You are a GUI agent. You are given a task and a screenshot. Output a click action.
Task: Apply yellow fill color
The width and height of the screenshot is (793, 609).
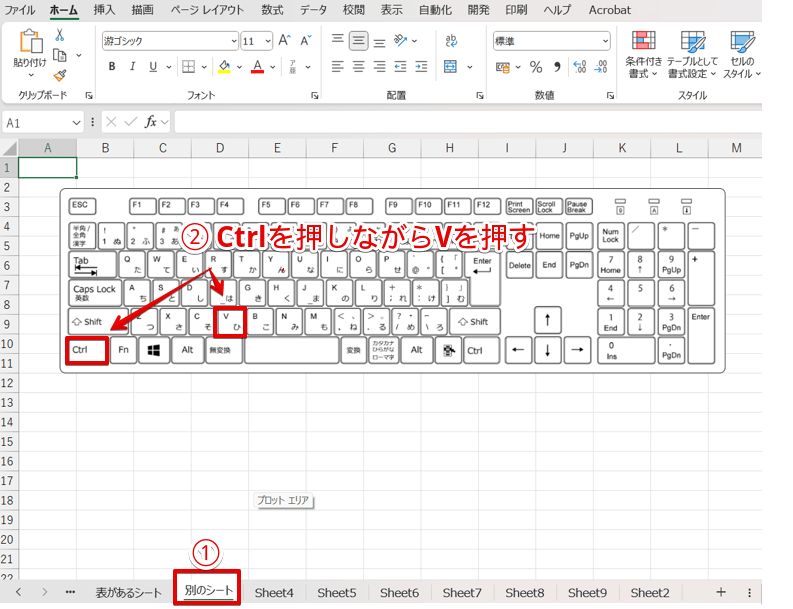(x=225, y=66)
